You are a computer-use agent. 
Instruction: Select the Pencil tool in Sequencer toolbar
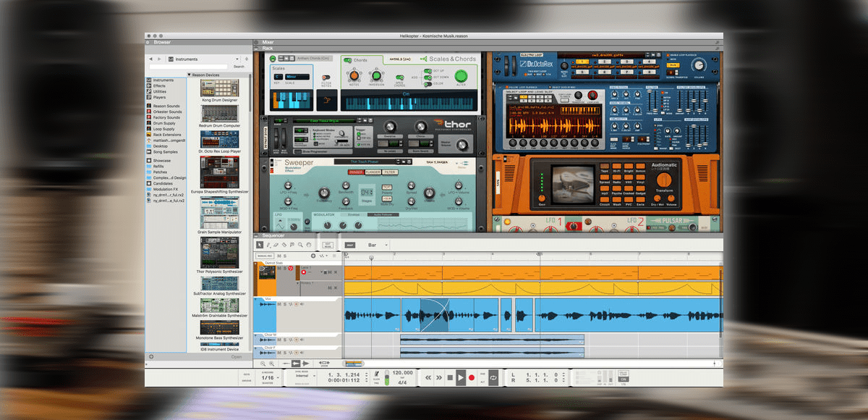[x=268, y=245]
